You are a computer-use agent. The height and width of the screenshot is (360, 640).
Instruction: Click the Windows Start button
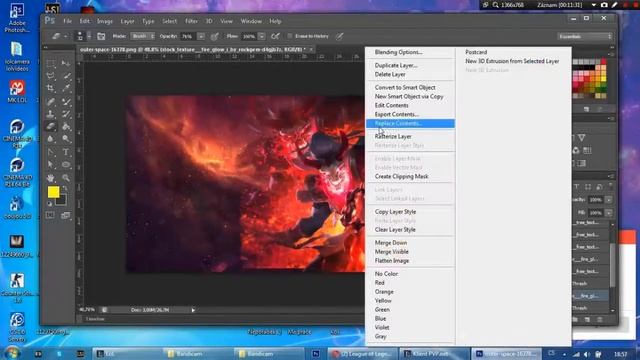pos(12,353)
